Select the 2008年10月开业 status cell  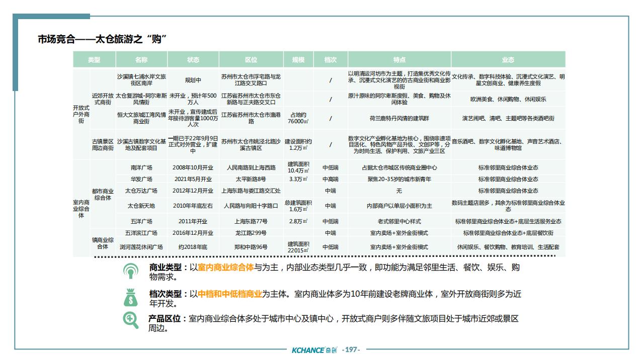(193, 167)
